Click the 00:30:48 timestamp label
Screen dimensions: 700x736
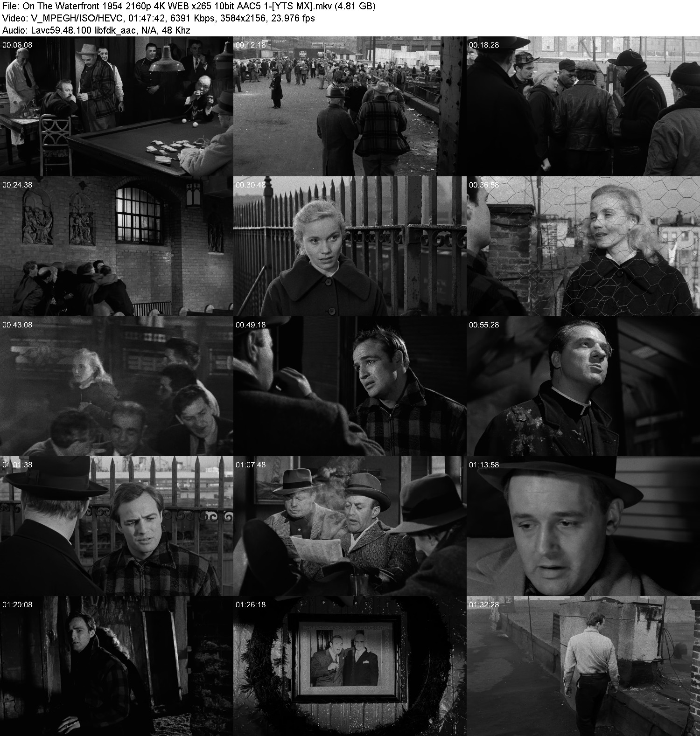point(251,185)
